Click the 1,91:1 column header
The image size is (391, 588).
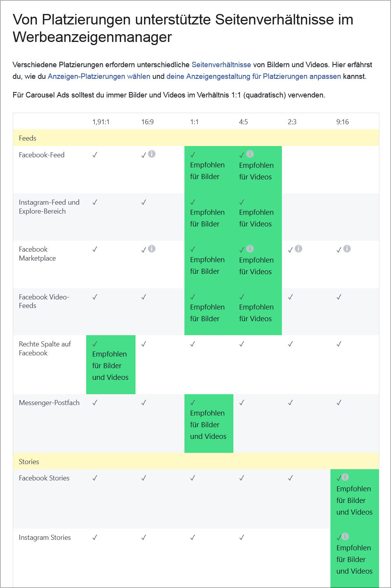[101, 122]
